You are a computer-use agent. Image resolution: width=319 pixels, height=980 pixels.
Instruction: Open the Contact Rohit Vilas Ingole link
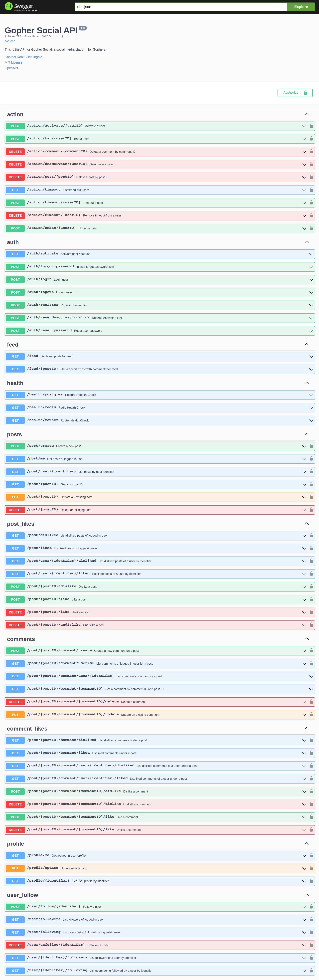click(x=23, y=57)
